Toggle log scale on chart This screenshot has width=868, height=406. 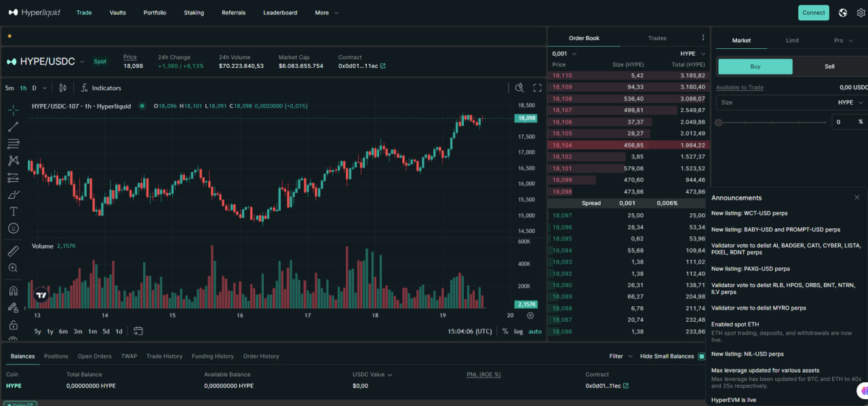pos(519,331)
